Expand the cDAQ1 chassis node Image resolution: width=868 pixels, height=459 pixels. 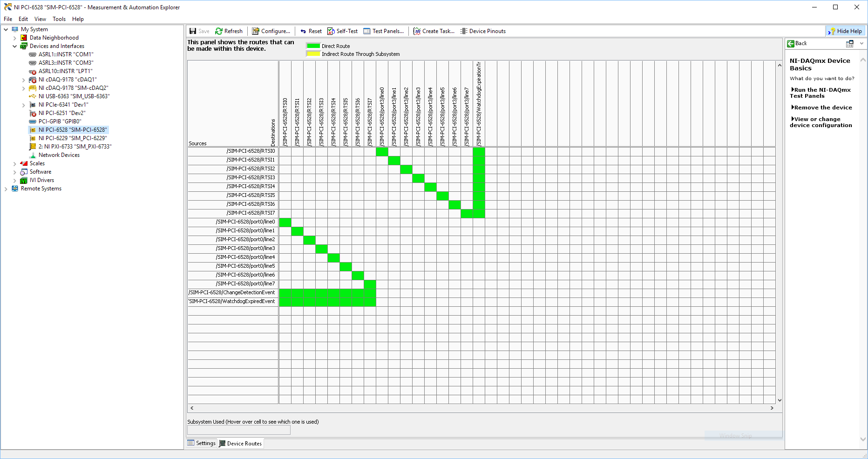tap(24, 80)
